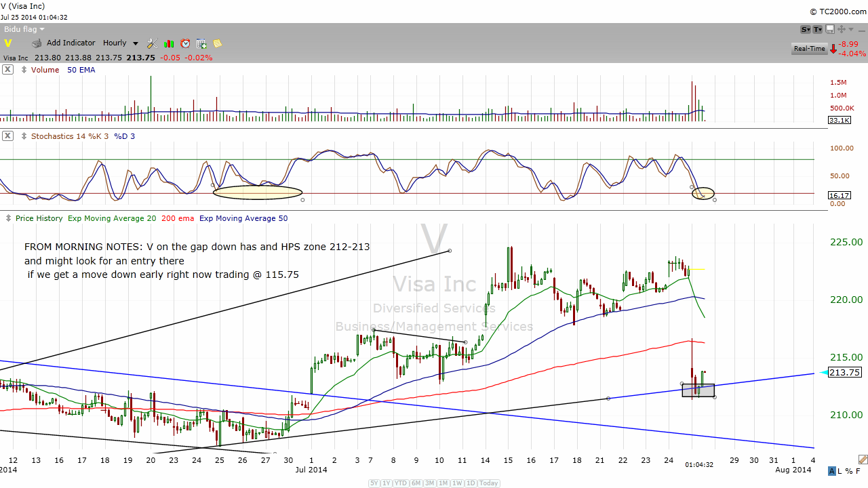Click the printer icon

coord(37,43)
